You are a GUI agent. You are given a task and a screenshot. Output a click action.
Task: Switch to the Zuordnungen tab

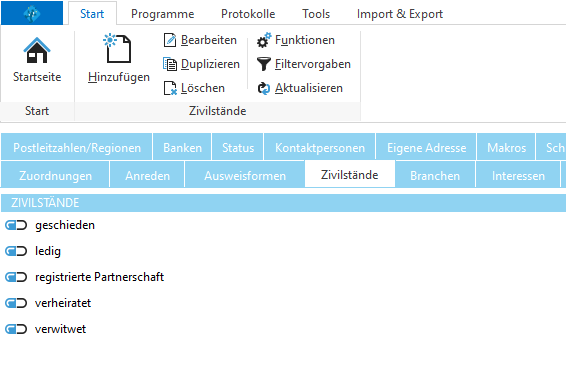click(x=55, y=175)
